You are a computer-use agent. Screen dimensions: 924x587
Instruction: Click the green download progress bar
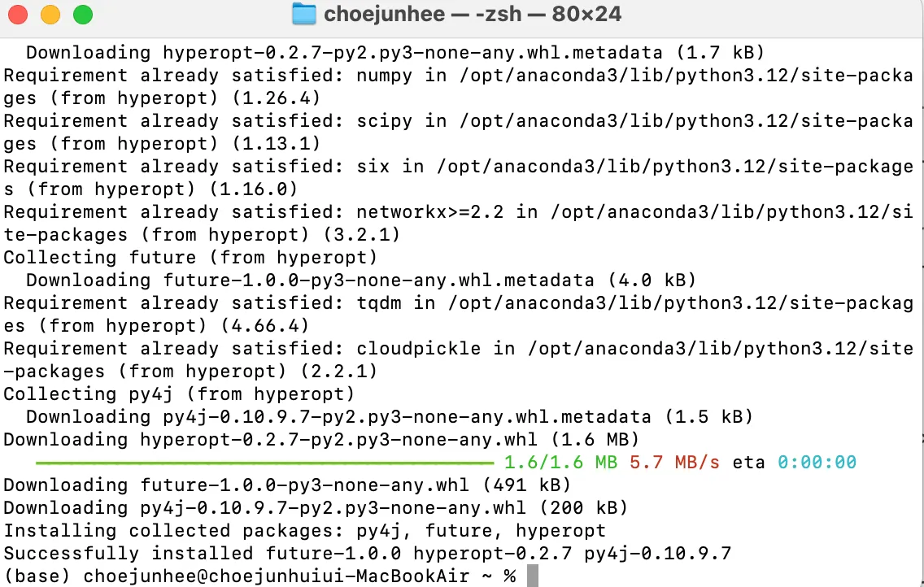click(264, 463)
